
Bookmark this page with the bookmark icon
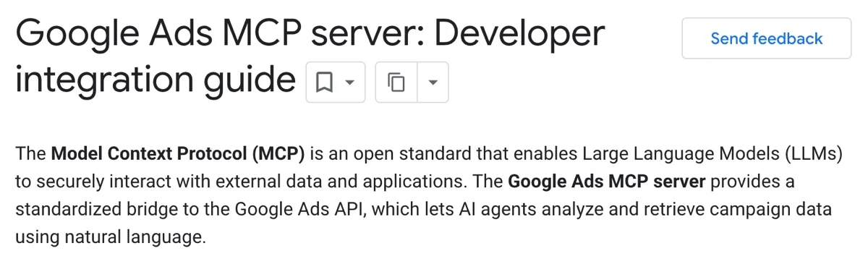[324, 82]
